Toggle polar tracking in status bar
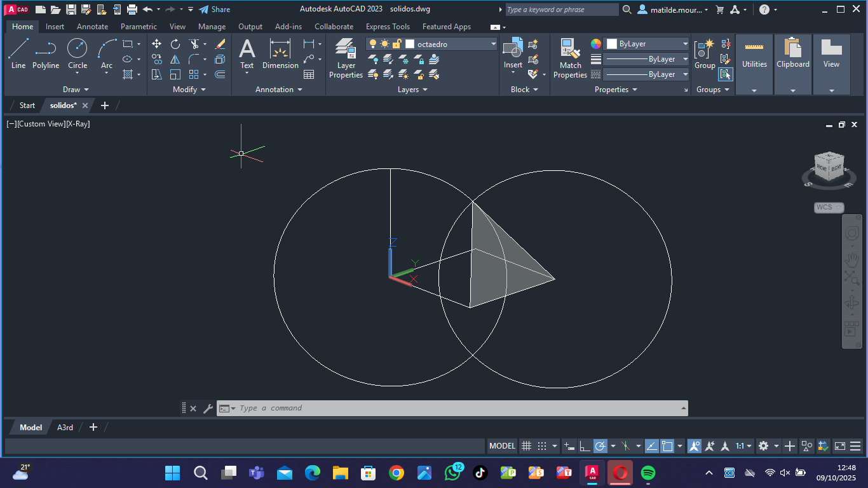The image size is (868, 488). pos(600,446)
